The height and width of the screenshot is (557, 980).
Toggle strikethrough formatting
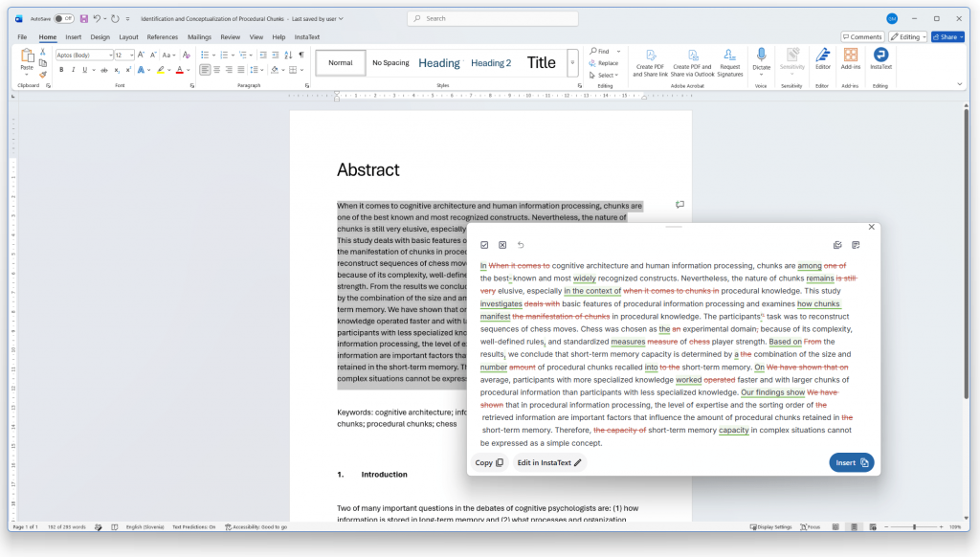pos(103,70)
